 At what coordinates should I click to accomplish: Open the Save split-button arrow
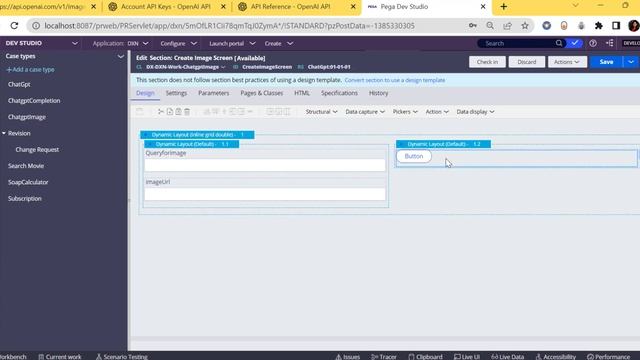[631, 62]
